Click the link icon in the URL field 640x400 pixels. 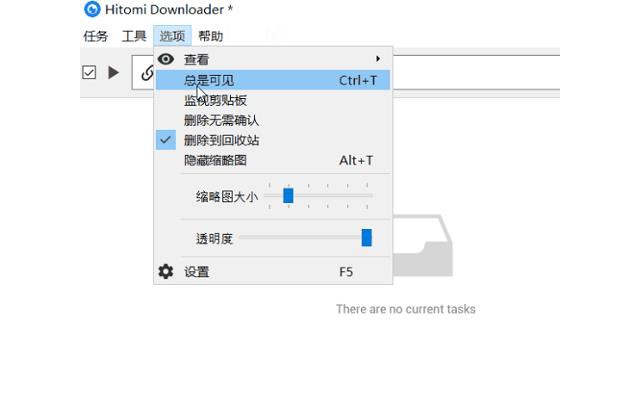pos(147,73)
